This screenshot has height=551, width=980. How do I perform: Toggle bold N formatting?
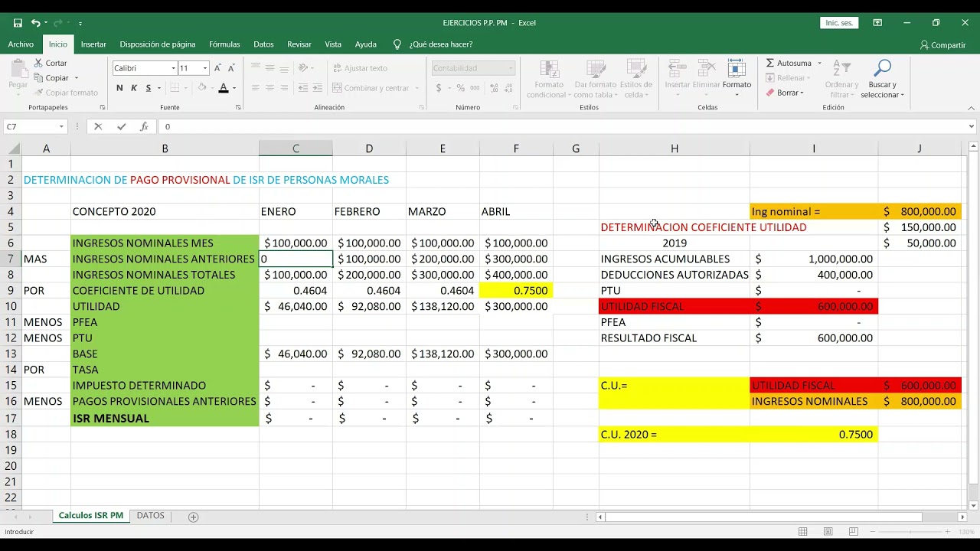point(119,88)
